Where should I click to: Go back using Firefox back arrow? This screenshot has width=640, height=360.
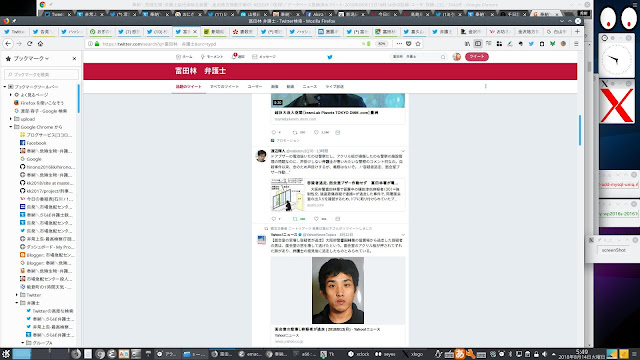click(8, 44)
